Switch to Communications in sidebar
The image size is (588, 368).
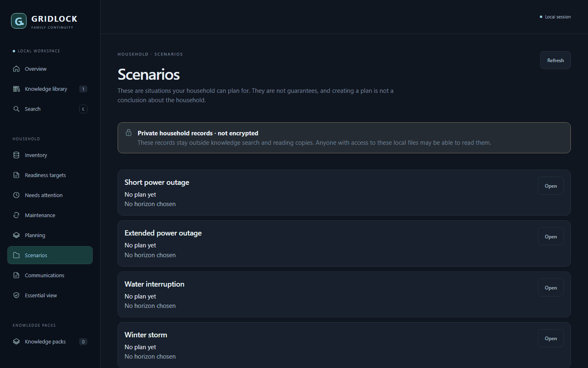click(50, 275)
